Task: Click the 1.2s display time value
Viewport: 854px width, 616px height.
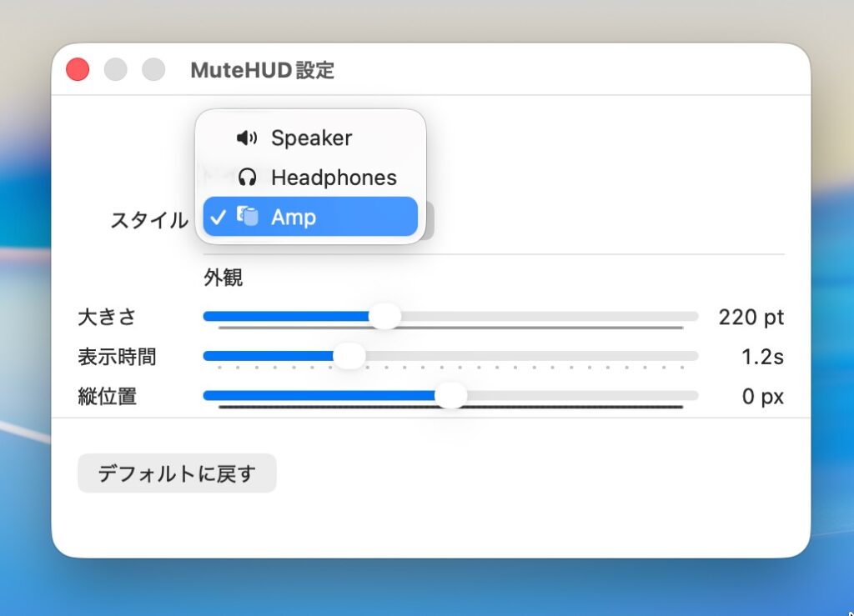Action: coord(762,357)
